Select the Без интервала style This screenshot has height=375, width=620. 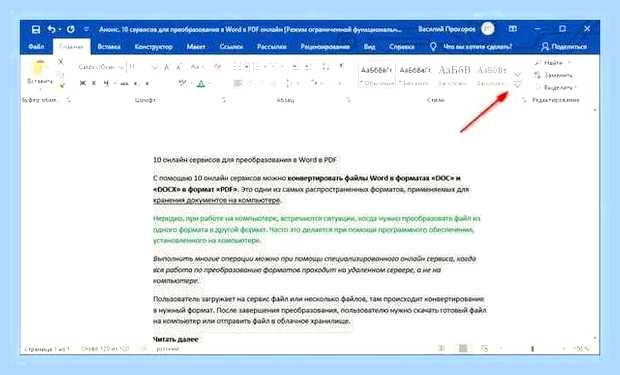[414, 76]
